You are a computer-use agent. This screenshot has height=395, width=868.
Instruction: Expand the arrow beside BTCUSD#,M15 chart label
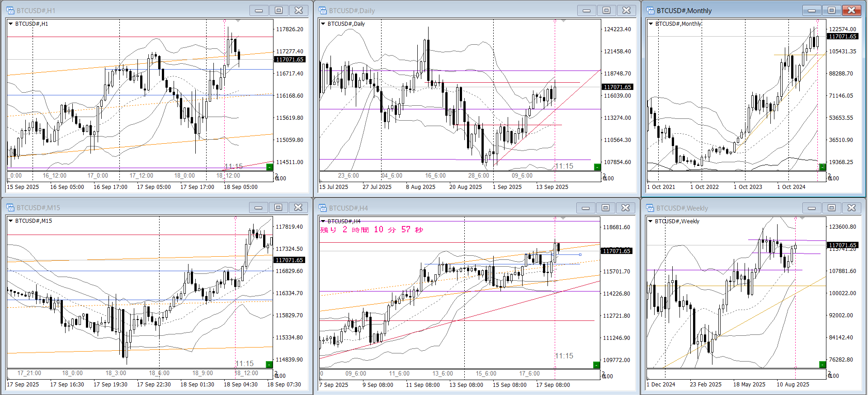[x=11, y=221]
